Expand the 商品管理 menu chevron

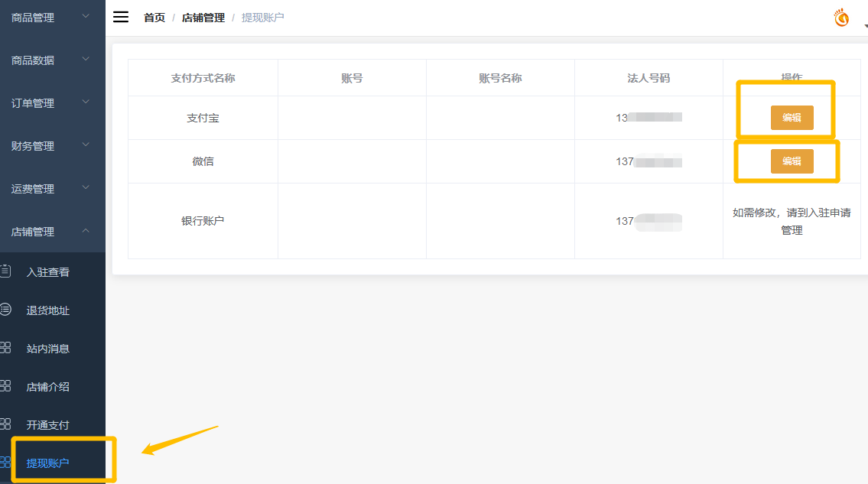[x=86, y=16]
